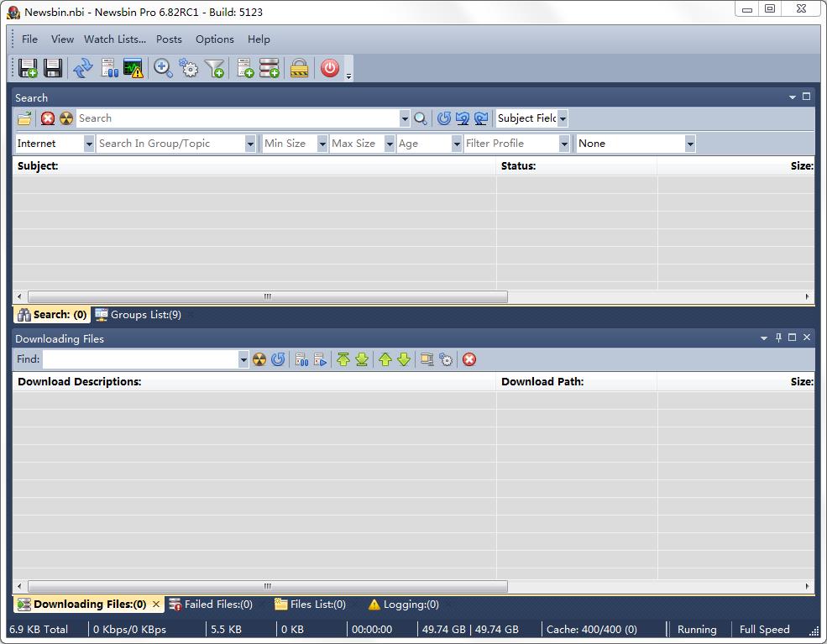Open the Filter Profile dropdown
The width and height of the screenshot is (827, 644).
(564, 144)
